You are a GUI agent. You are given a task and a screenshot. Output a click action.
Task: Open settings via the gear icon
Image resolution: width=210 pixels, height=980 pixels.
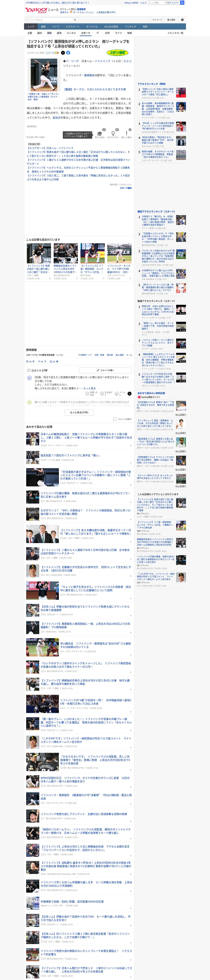tap(182, 20)
